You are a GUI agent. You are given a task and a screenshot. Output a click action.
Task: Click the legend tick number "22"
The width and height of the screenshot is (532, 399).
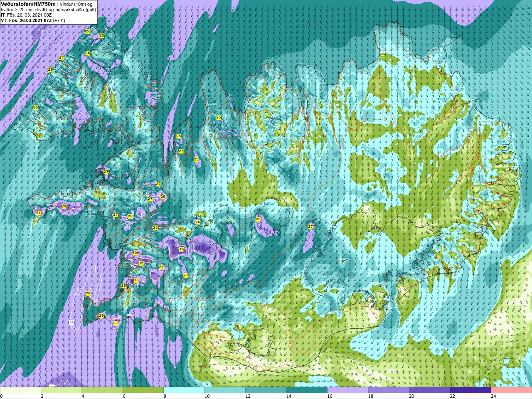tap(452, 397)
